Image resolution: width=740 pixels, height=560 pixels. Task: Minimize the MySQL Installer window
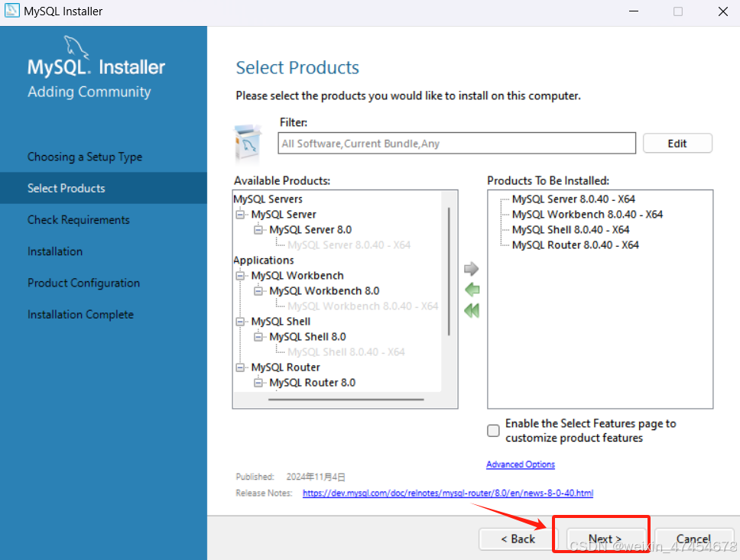[634, 11]
